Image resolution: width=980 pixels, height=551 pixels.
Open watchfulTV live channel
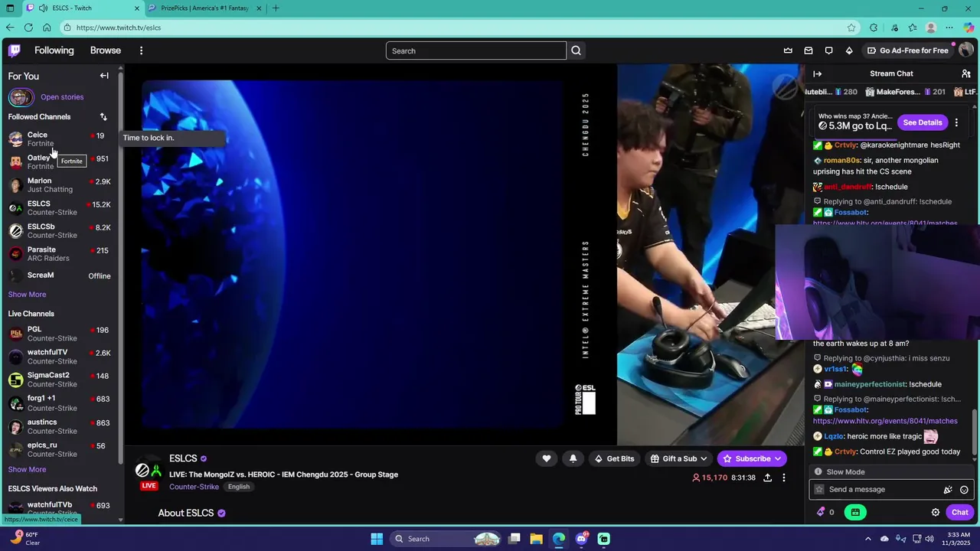61,357
